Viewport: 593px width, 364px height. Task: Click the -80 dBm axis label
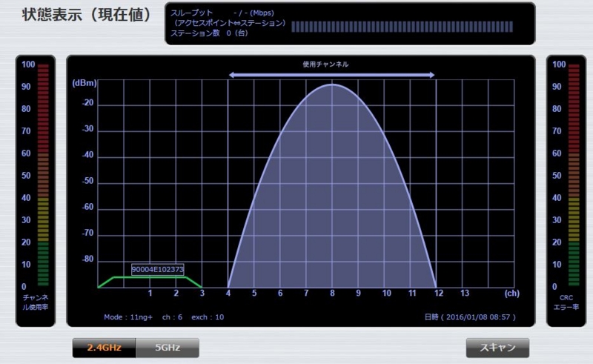(87, 259)
